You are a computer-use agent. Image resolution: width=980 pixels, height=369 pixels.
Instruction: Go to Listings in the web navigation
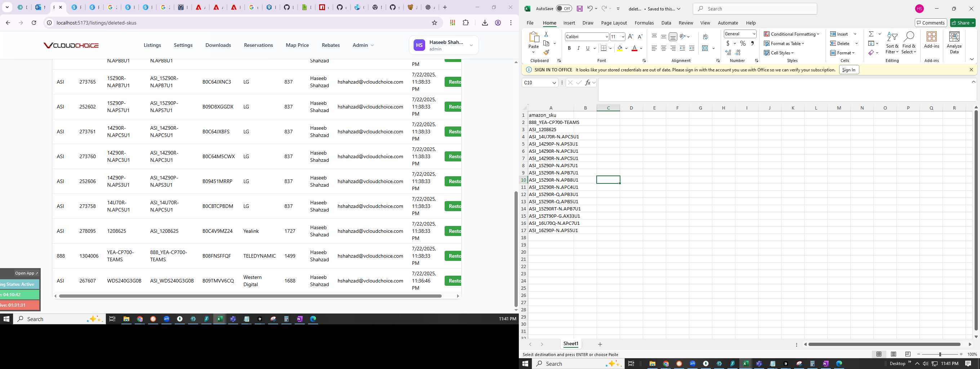pos(152,45)
